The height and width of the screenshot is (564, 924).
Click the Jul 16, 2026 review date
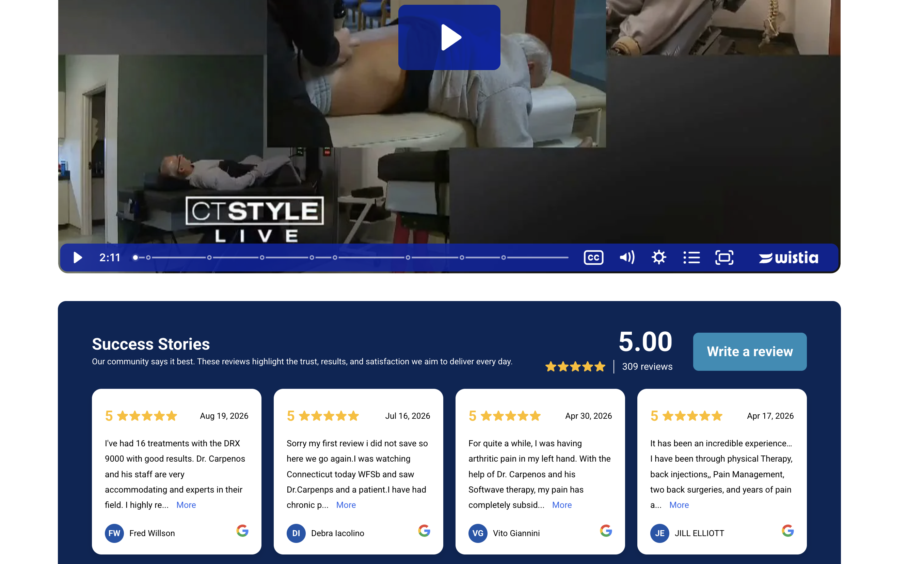tap(407, 416)
